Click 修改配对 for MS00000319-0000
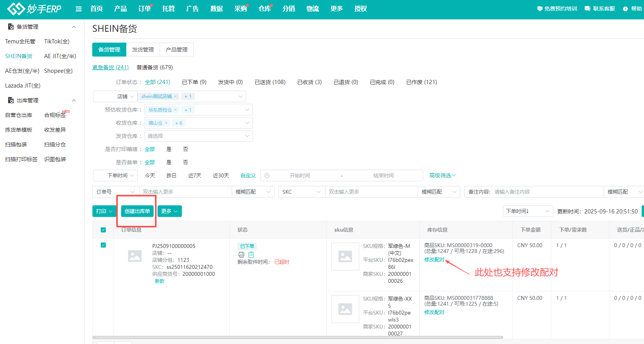 [x=434, y=260]
